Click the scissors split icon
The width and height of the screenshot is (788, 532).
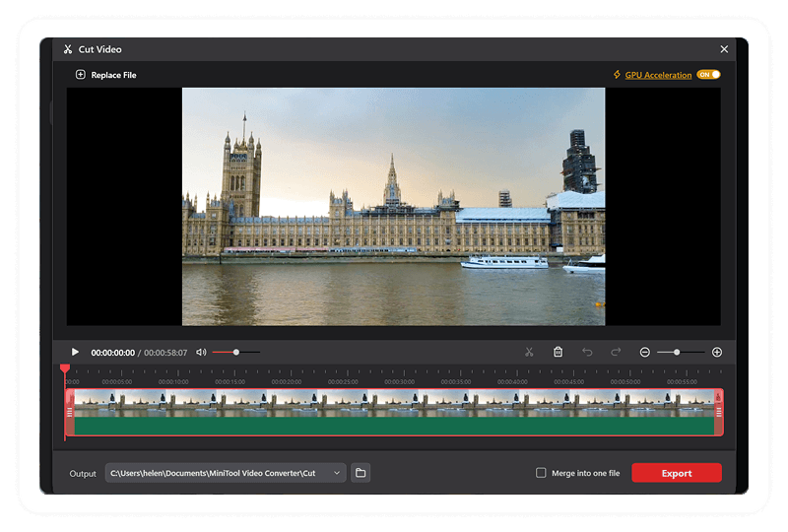tap(529, 352)
